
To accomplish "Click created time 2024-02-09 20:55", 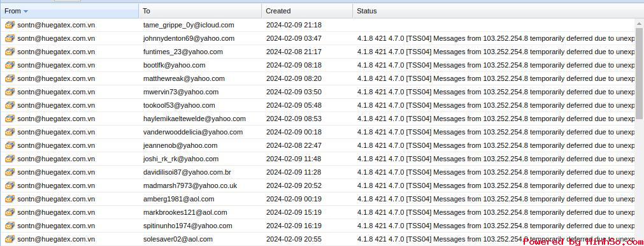I will 294,239.
